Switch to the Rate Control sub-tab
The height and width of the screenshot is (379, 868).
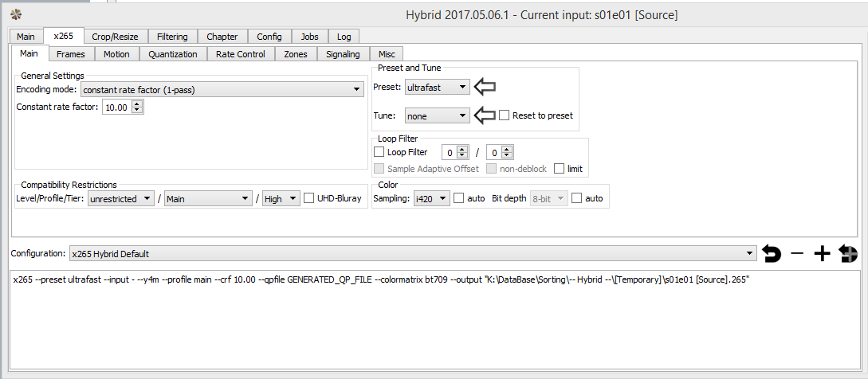tap(240, 54)
